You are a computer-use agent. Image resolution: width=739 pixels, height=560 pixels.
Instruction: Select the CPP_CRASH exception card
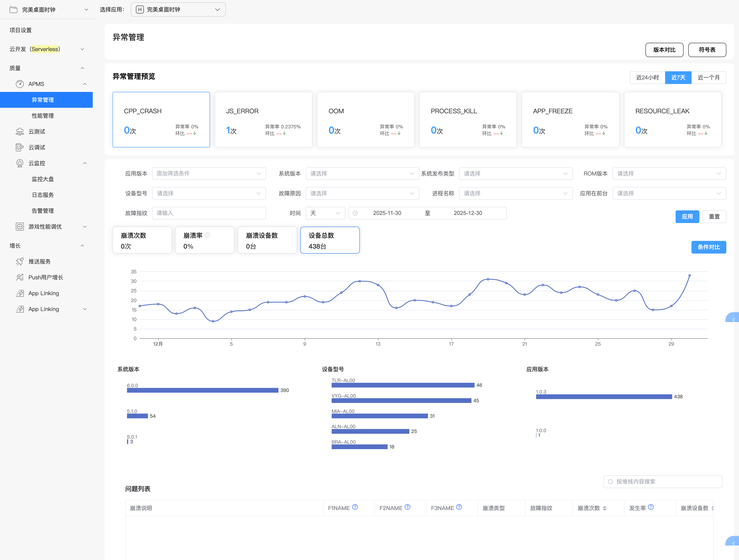pyautogui.click(x=161, y=120)
